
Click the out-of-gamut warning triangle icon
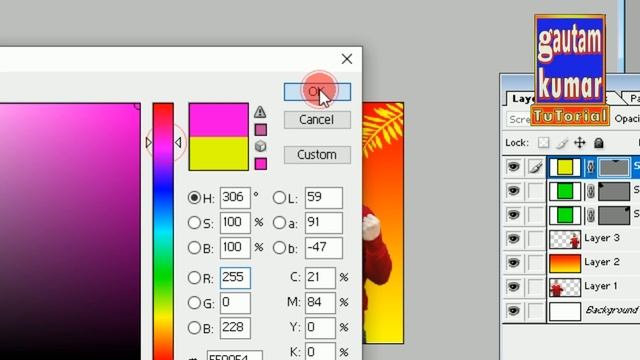coord(260,112)
